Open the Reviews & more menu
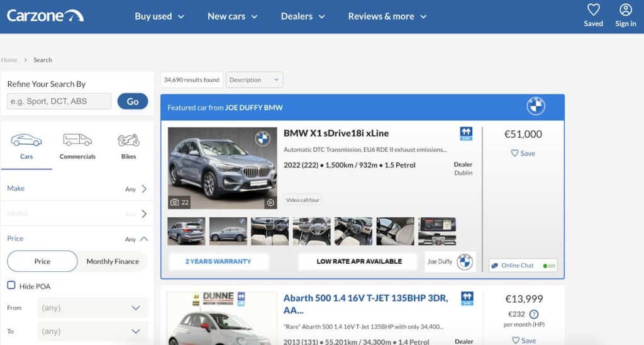 tap(387, 16)
